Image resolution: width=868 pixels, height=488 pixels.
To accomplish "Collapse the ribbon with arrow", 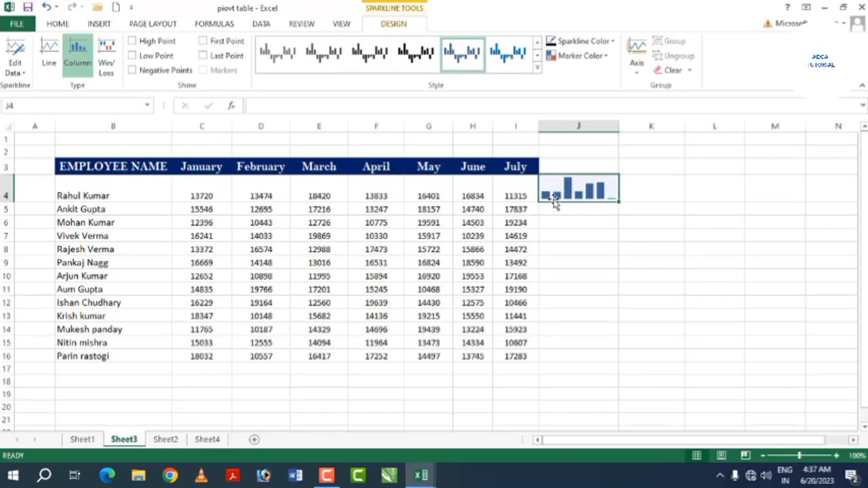I will click(862, 85).
